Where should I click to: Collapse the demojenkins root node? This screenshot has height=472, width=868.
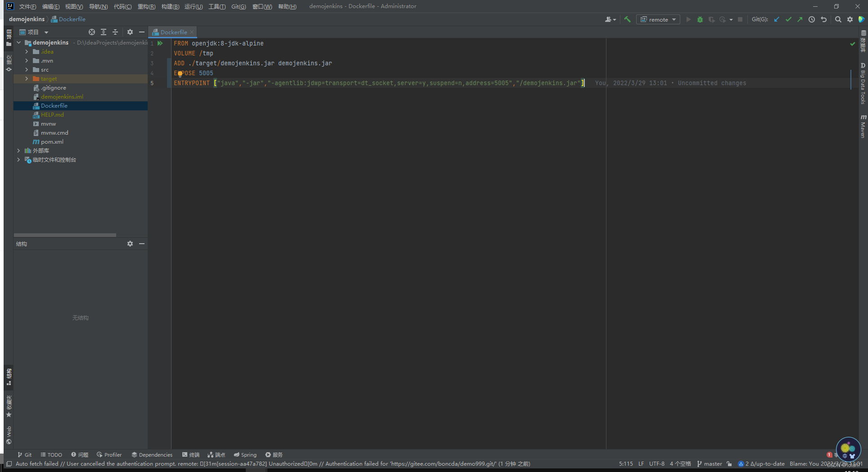pyautogui.click(x=19, y=42)
